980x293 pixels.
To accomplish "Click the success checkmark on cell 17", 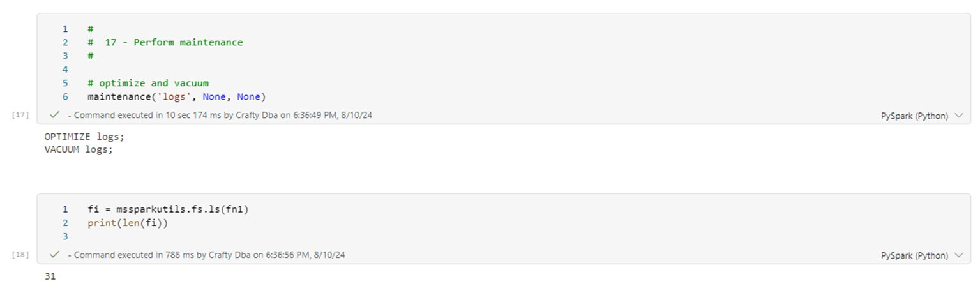I will tap(54, 115).
